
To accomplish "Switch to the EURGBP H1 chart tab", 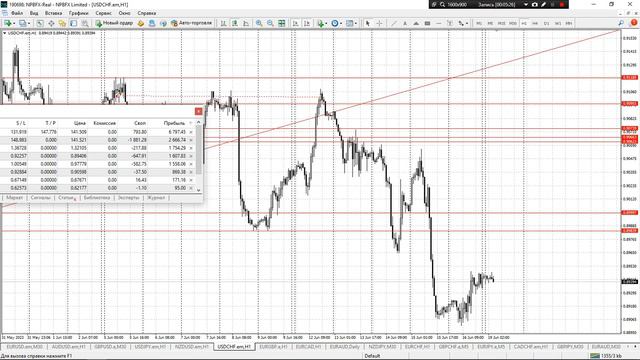I will click(273, 347).
